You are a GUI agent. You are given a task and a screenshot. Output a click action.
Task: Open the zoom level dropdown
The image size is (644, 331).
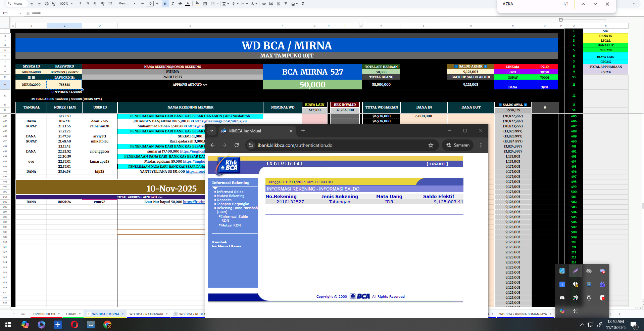click(66, 4)
